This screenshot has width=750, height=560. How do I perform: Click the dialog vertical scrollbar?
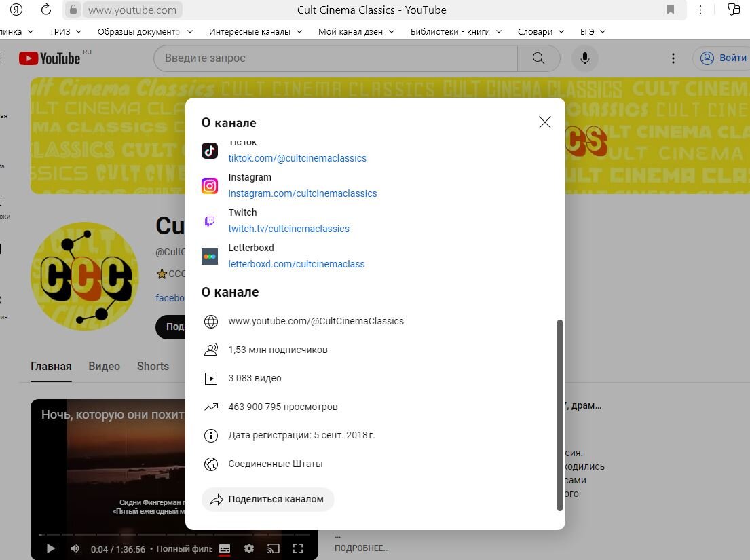click(x=560, y=415)
